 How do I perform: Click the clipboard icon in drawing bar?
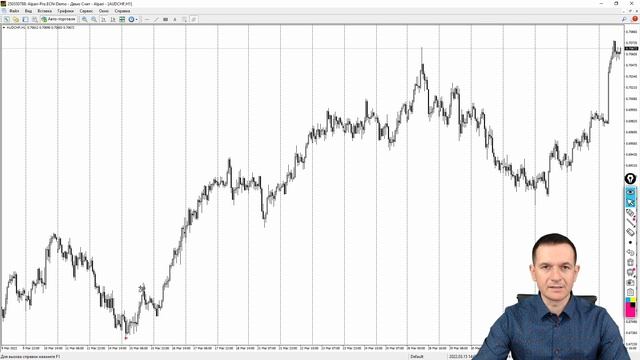[630, 292]
